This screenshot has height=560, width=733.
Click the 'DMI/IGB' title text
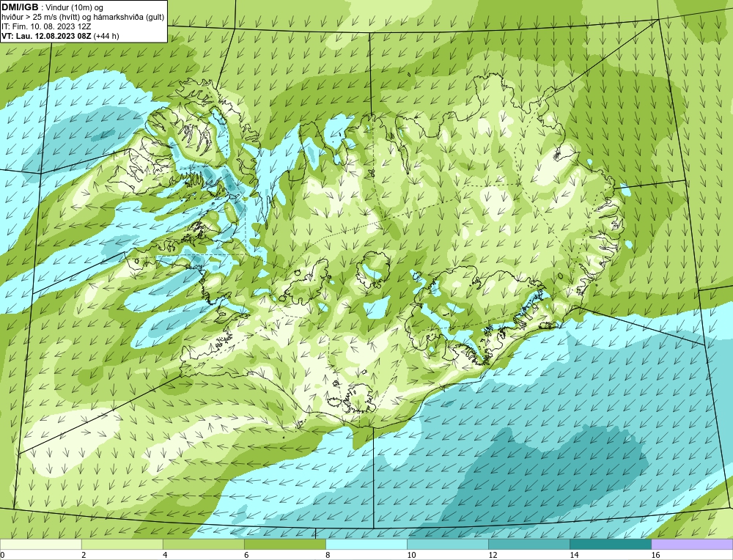click(x=20, y=7)
